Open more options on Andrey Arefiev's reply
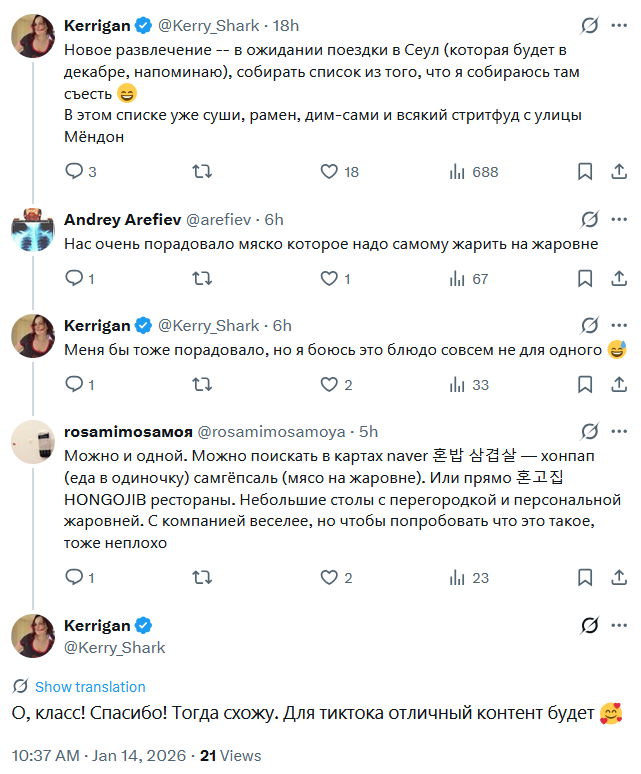The width and height of the screenshot is (641, 774). 618,219
